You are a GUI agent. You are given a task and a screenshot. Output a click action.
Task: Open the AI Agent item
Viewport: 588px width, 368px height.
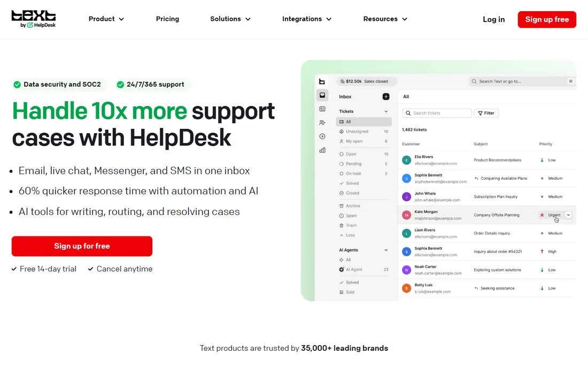click(x=363, y=270)
